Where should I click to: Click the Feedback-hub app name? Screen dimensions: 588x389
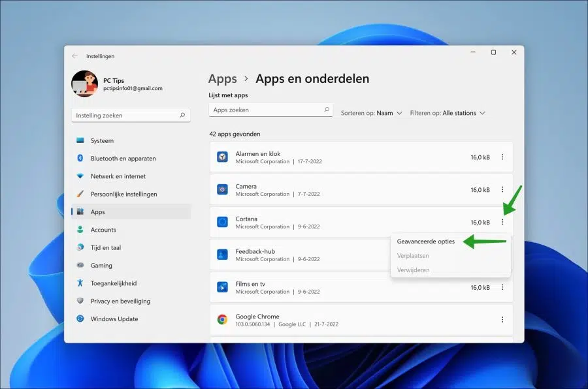(x=255, y=251)
